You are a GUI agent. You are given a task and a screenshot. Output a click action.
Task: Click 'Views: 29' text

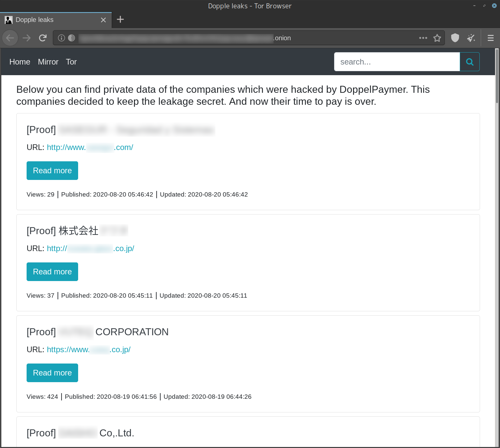coord(40,195)
